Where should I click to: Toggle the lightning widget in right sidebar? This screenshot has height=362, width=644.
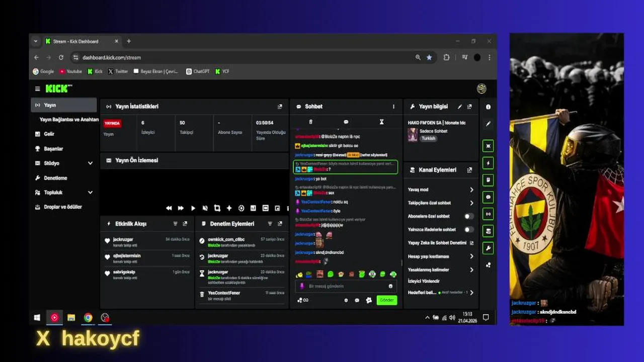[x=488, y=163]
